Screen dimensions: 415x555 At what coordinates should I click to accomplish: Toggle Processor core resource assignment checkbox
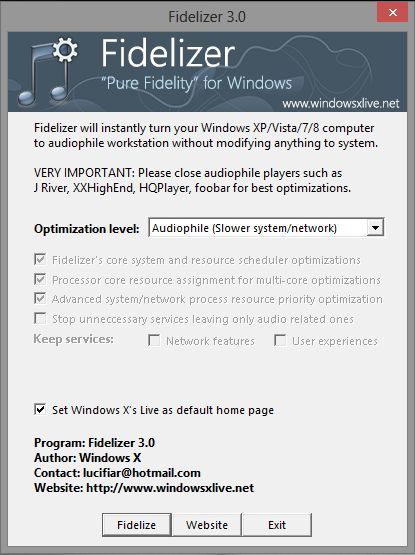(x=40, y=279)
